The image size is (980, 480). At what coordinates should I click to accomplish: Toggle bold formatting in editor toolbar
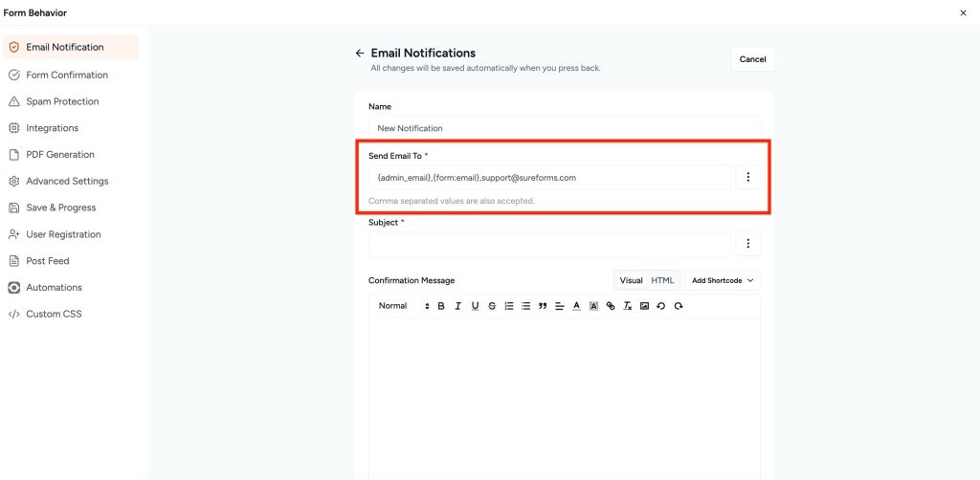[x=441, y=306]
